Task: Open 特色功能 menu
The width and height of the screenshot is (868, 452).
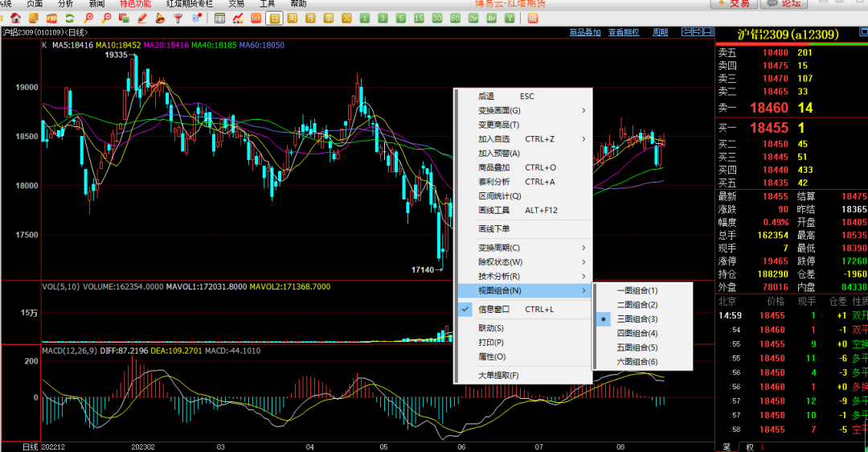Action: tap(136, 4)
